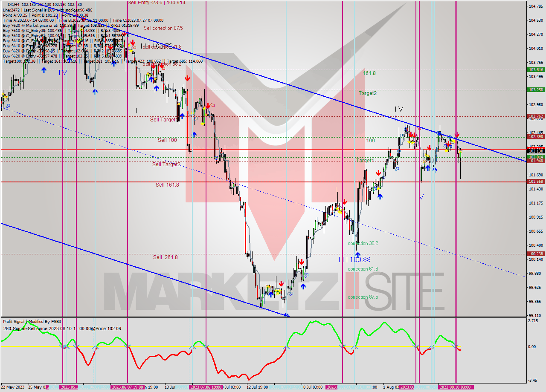Select the 'Sell Target2' chart label
Screen dimensions: 546x392
(x=166, y=164)
